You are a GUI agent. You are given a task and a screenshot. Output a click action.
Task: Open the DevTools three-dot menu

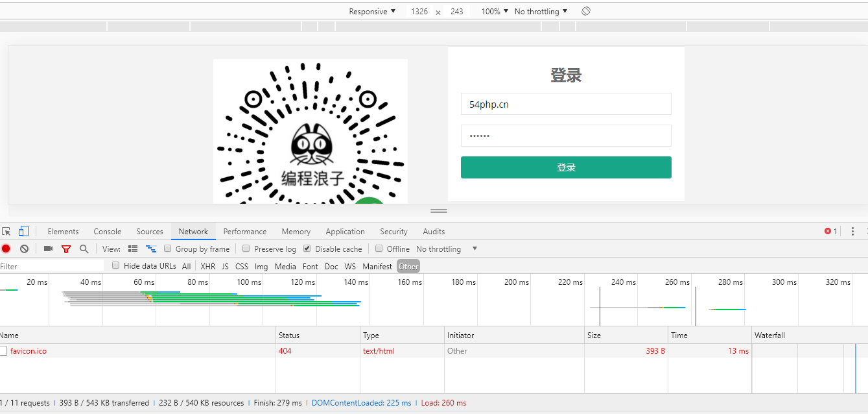pos(852,231)
